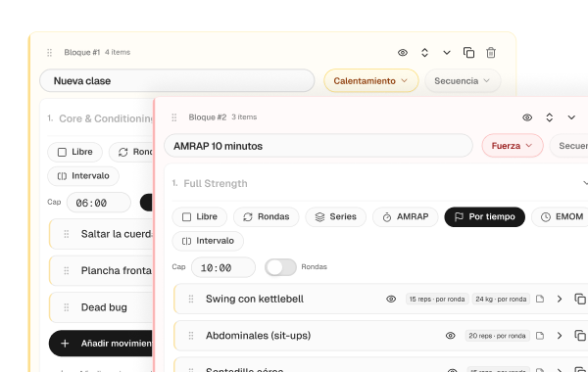588x372 pixels.
Task: Click the reorder up-down arrows on Bloque #1
Action: tap(424, 53)
